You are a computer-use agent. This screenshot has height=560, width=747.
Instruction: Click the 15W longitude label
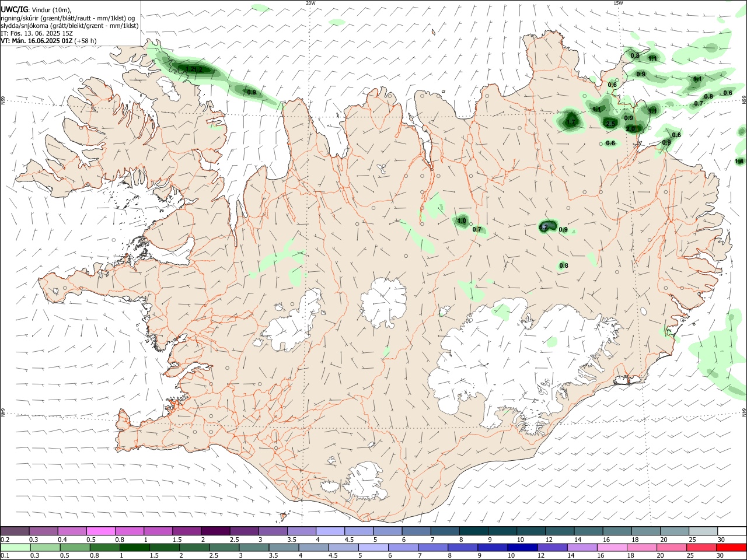coord(618,3)
